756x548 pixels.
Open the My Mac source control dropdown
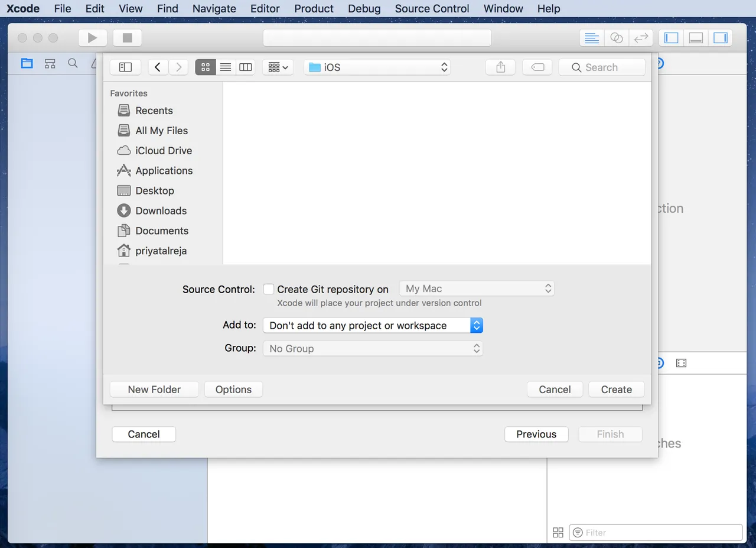point(477,288)
